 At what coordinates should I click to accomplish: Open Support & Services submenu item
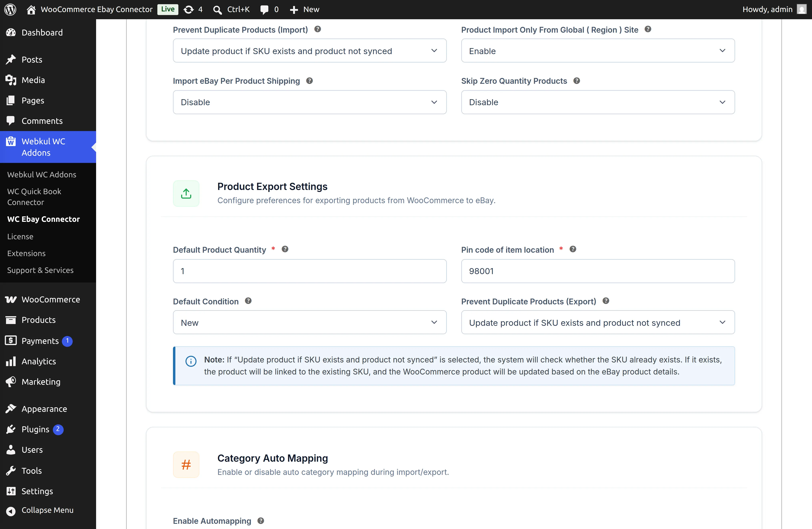coord(40,270)
